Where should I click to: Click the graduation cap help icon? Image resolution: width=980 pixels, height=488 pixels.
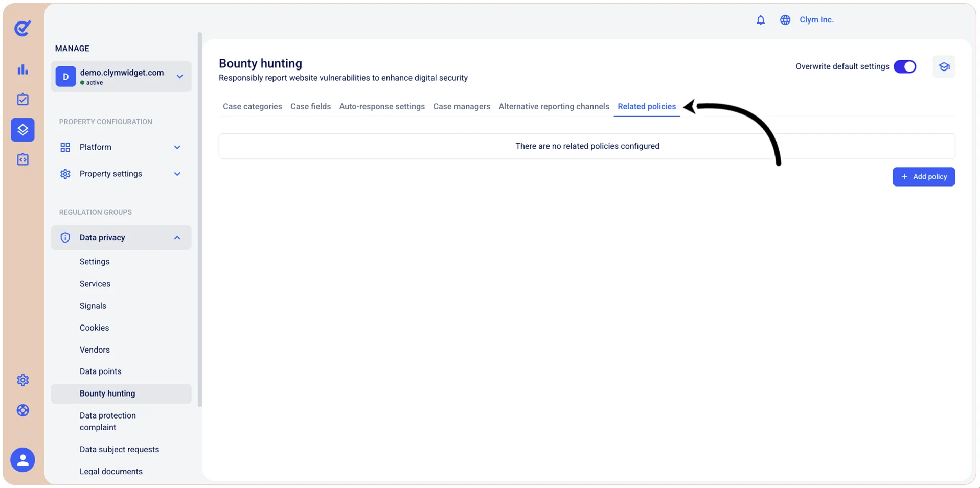pos(944,66)
